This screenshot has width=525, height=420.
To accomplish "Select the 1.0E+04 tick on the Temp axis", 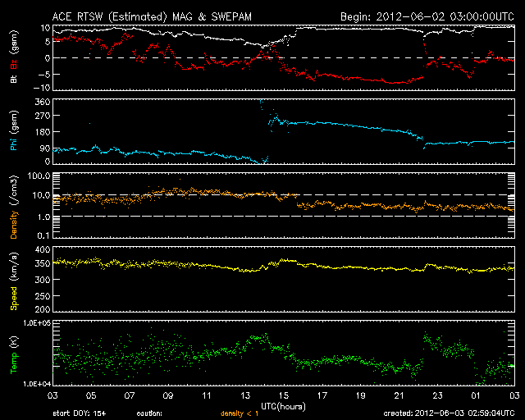I will [37, 384].
